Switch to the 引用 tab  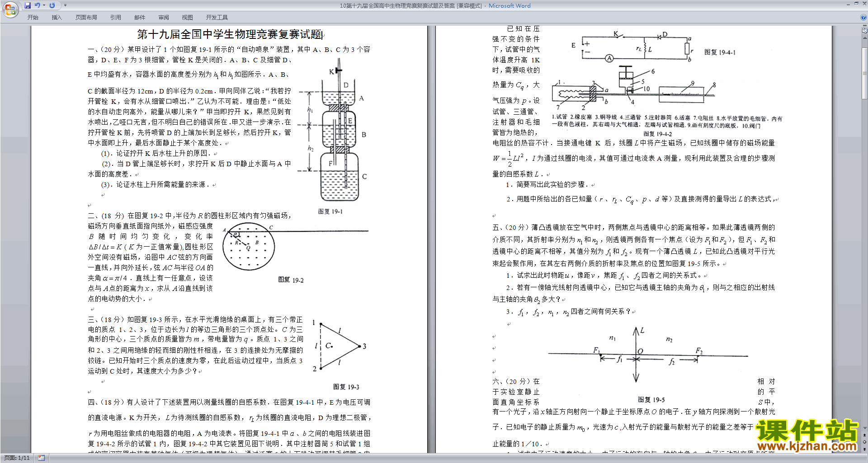pos(116,18)
